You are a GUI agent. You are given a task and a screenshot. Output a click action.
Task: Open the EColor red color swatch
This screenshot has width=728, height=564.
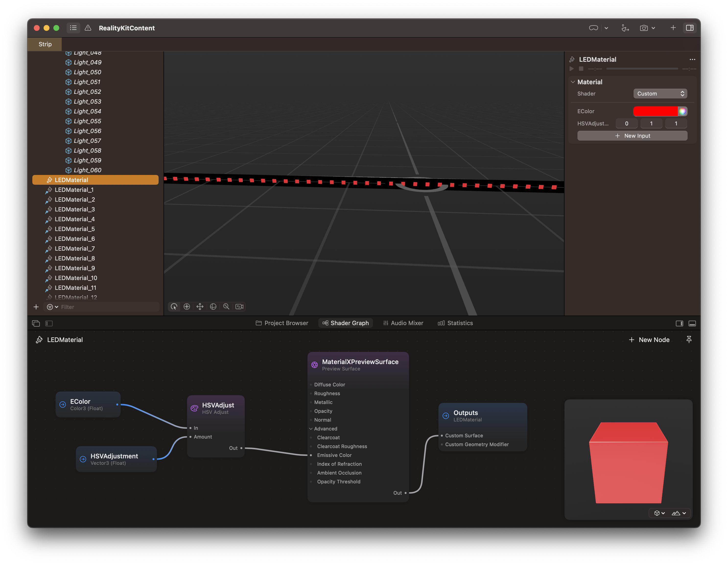(655, 111)
